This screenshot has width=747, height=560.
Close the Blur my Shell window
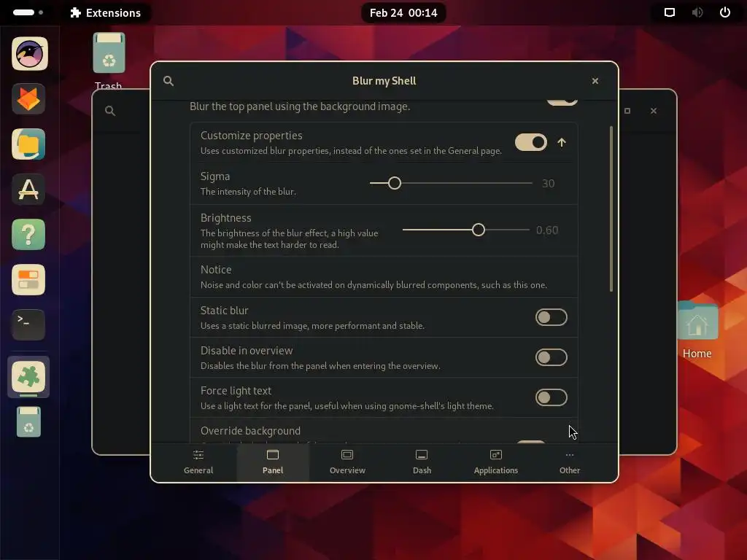point(595,81)
